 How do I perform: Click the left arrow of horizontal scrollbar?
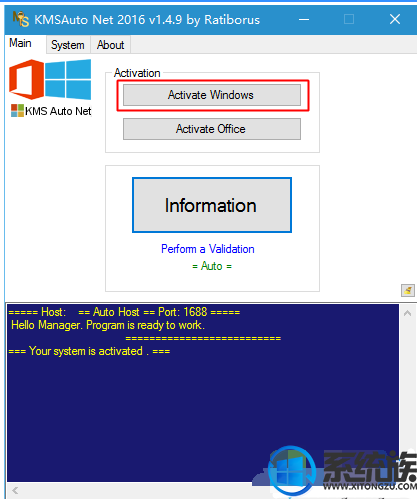[15, 490]
